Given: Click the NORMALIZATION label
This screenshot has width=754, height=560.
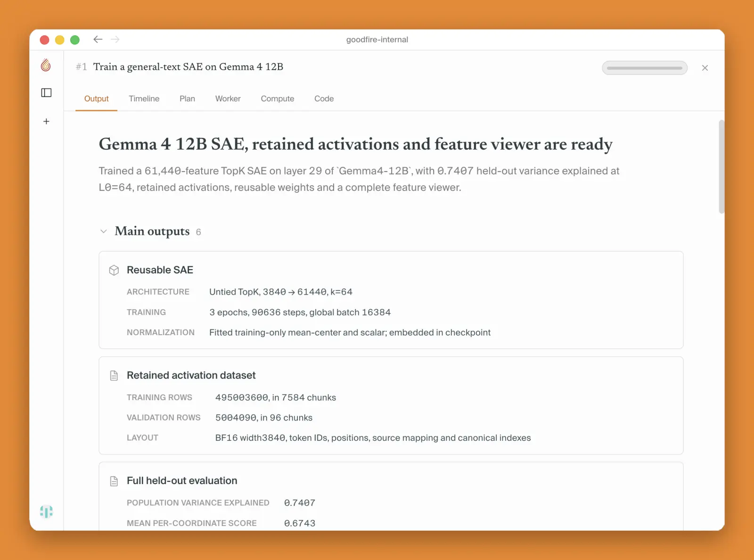Looking at the screenshot, I should pos(161,332).
